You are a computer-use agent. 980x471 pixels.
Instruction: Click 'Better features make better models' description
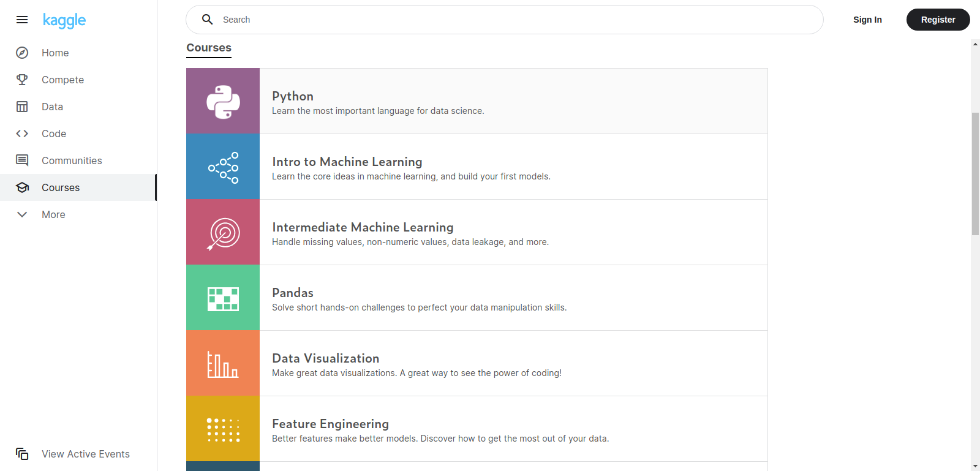440,439
